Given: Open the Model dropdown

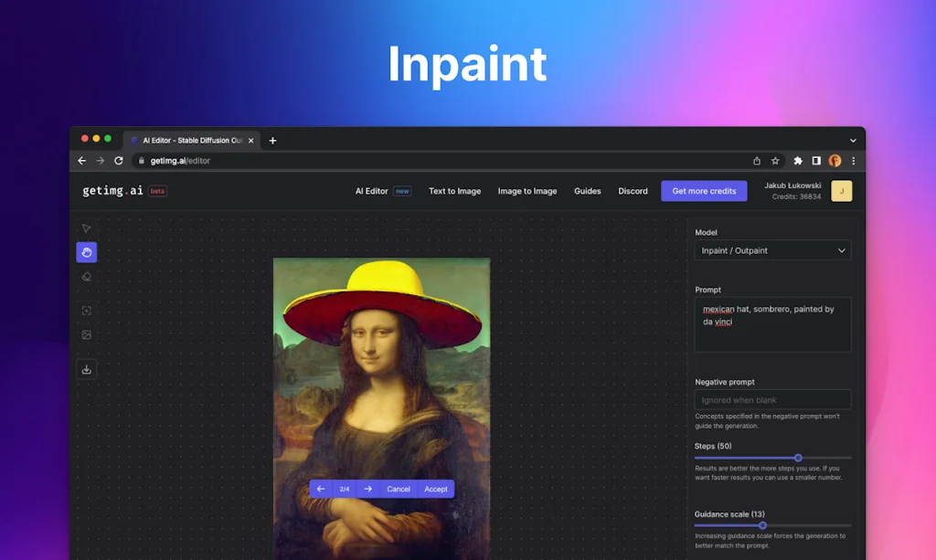Looking at the screenshot, I should (772, 249).
